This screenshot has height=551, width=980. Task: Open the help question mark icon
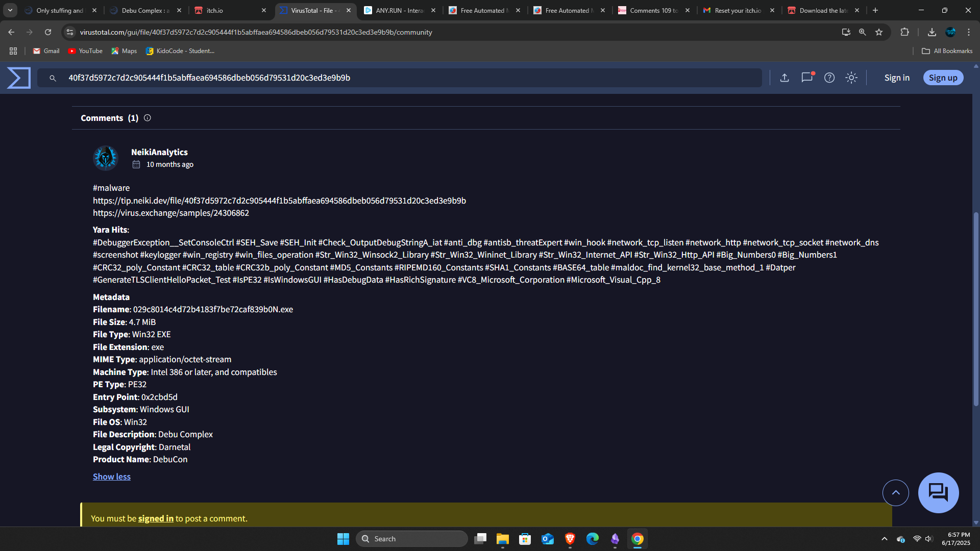tap(829, 78)
